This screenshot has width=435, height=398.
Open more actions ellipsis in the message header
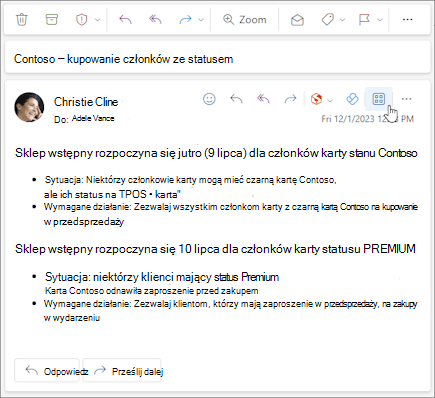point(406,99)
